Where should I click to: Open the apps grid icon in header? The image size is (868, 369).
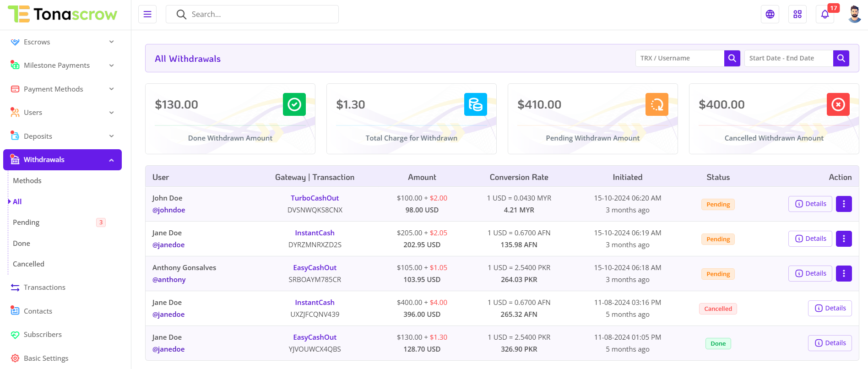797,14
